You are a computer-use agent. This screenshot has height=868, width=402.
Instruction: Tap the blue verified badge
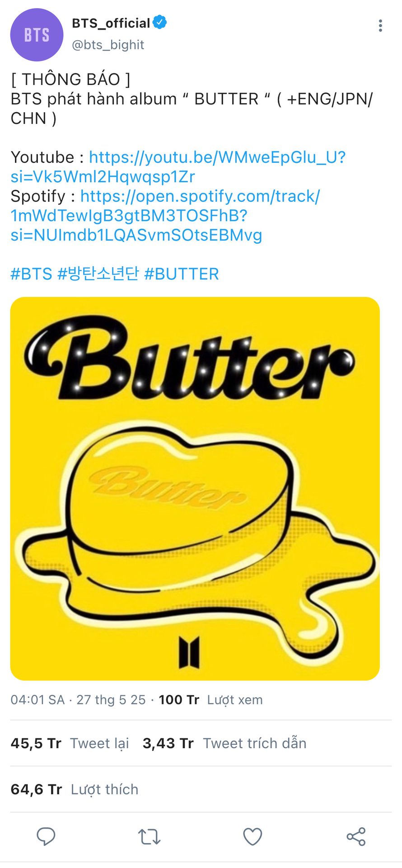point(160,22)
